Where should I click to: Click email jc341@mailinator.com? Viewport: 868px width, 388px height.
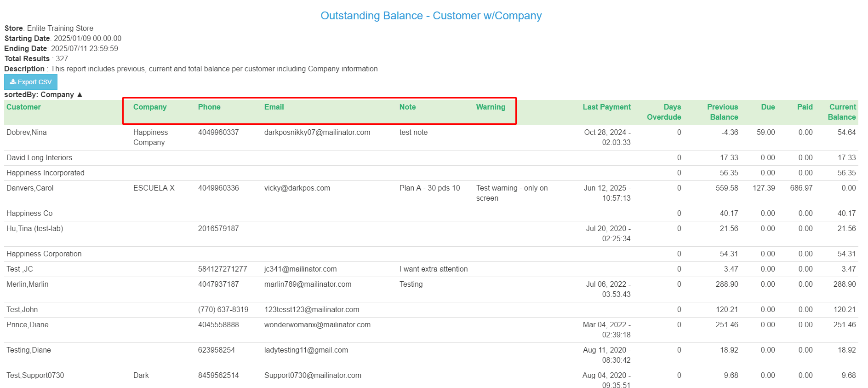coord(301,269)
